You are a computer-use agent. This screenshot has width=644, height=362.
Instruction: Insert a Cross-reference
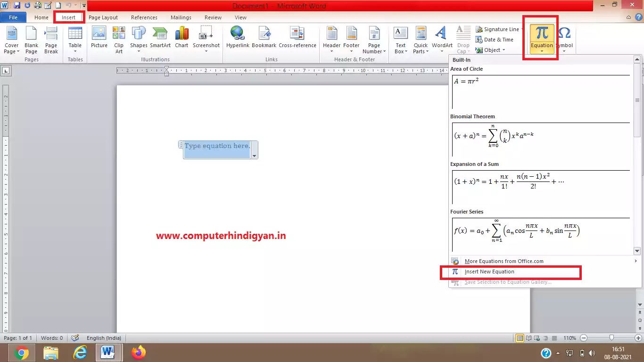297,37
